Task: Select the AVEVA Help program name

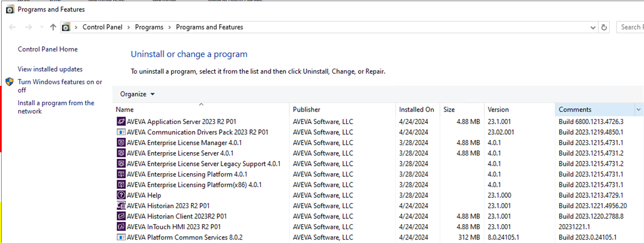Action: tap(144, 195)
